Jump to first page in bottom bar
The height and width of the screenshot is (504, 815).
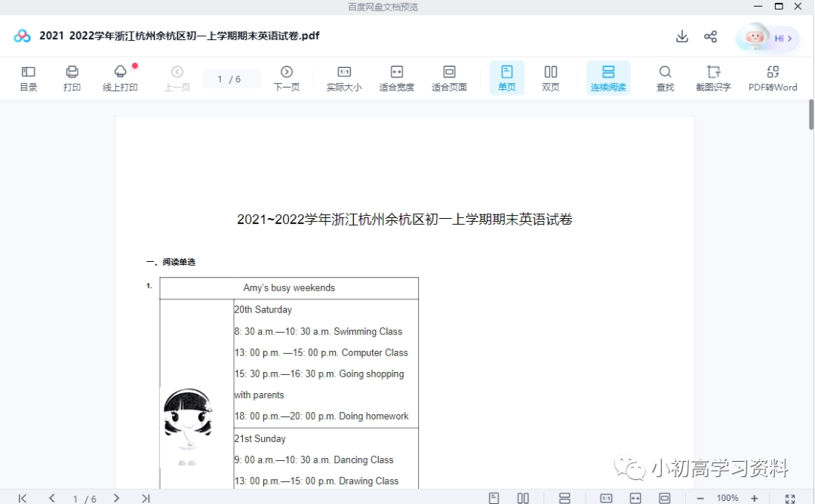click(23, 498)
